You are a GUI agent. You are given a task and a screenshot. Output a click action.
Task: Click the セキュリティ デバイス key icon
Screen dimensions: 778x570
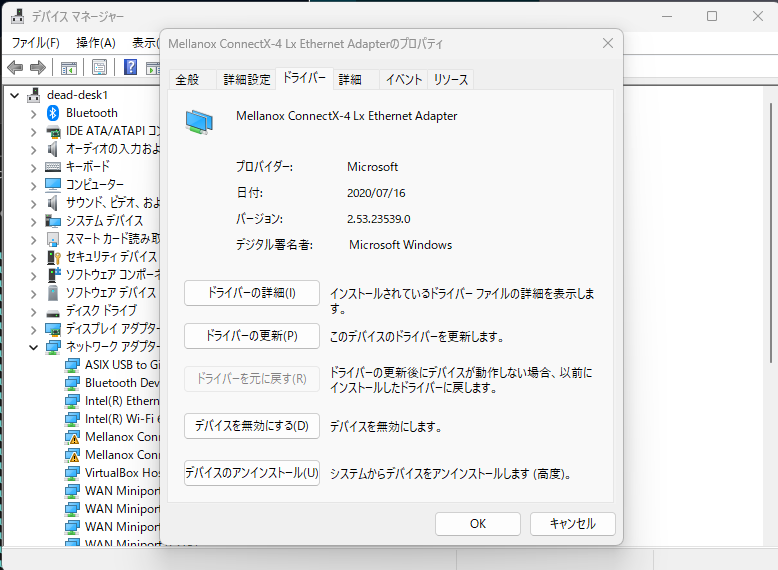[x=54, y=257]
